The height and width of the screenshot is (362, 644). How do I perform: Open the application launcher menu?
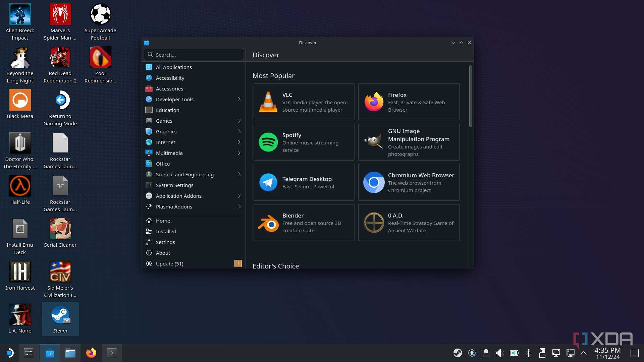[10, 353]
